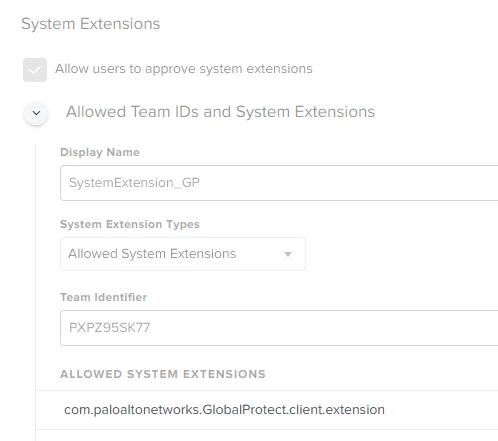Click the "Allowed System Extensions" selected option text
498x441 pixels.
(x=152, y=254)
